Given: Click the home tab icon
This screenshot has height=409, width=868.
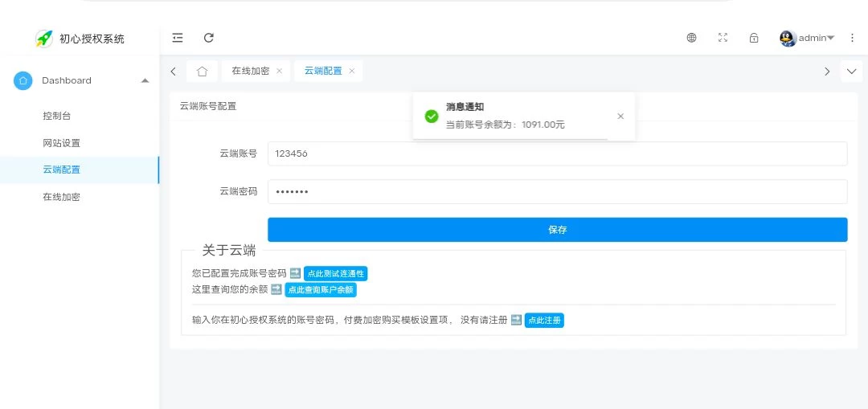Looking at the screenshot, I should (202, 72).
